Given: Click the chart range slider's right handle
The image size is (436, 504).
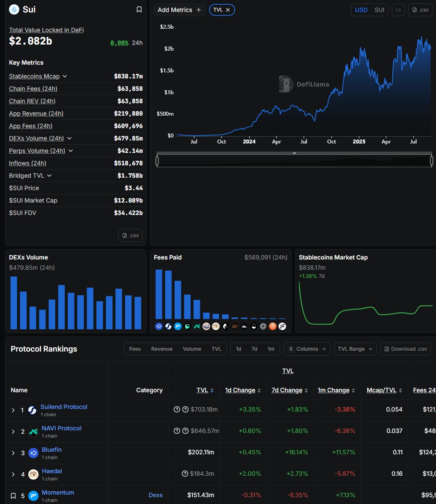Looking at the screenshot, I should (431, 161).
